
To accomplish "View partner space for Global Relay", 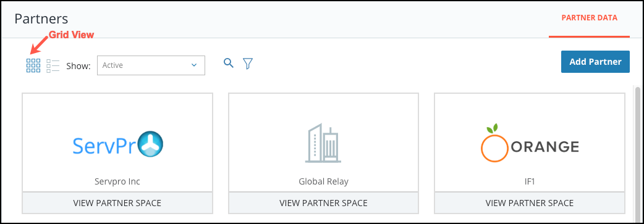I will pos(323,202).
